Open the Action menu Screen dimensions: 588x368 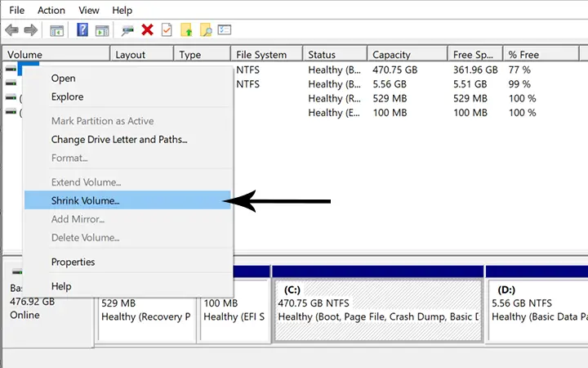coord(51,10)
